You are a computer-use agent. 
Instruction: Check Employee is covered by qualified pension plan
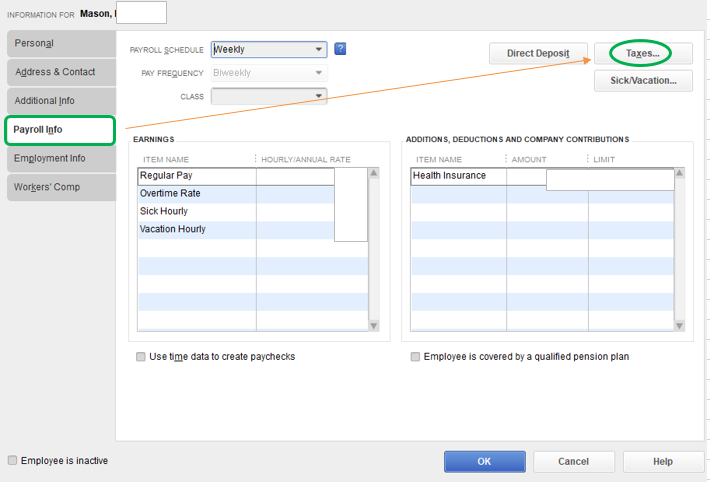(415, 357)
